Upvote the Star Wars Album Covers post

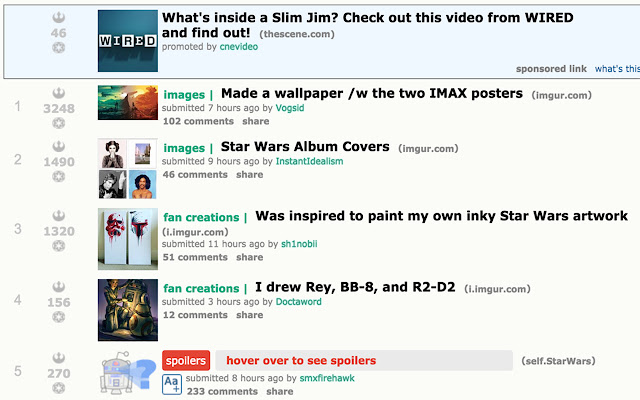click(59, 147)
